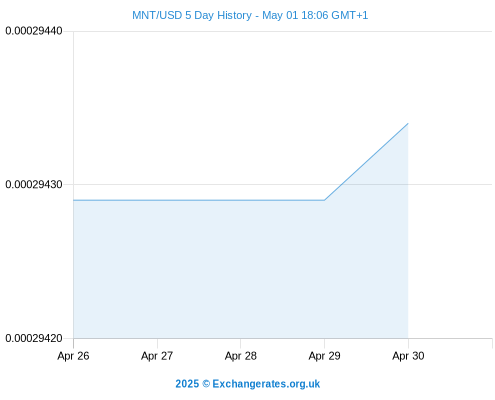The width and height of the screenshot is (495, 400).
Task: Select the Apr 29 axis label
Action: (324, 356)
